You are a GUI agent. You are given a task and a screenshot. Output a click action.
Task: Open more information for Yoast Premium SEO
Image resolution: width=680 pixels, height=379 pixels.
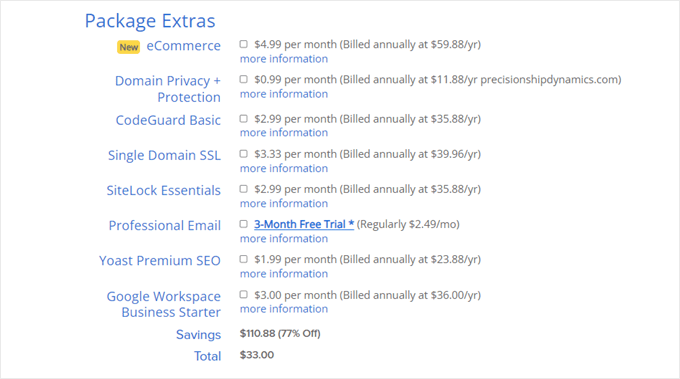[284, 273]
